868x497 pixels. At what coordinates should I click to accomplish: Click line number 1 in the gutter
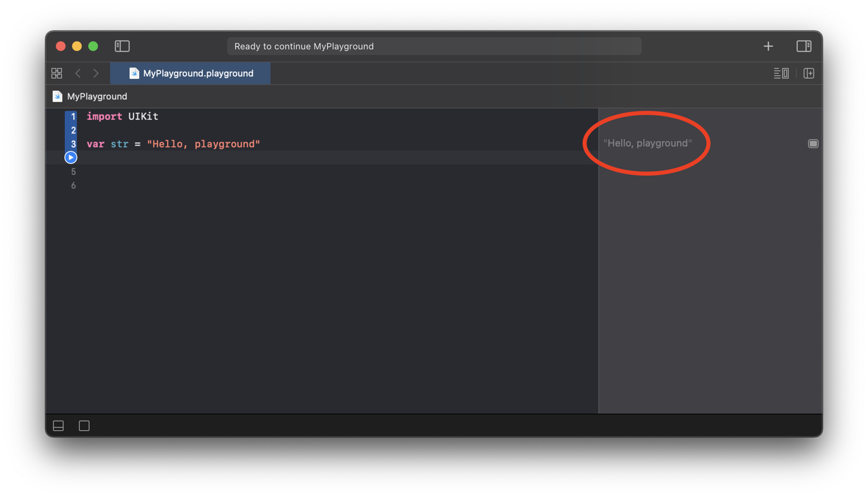tap(73, 117)
